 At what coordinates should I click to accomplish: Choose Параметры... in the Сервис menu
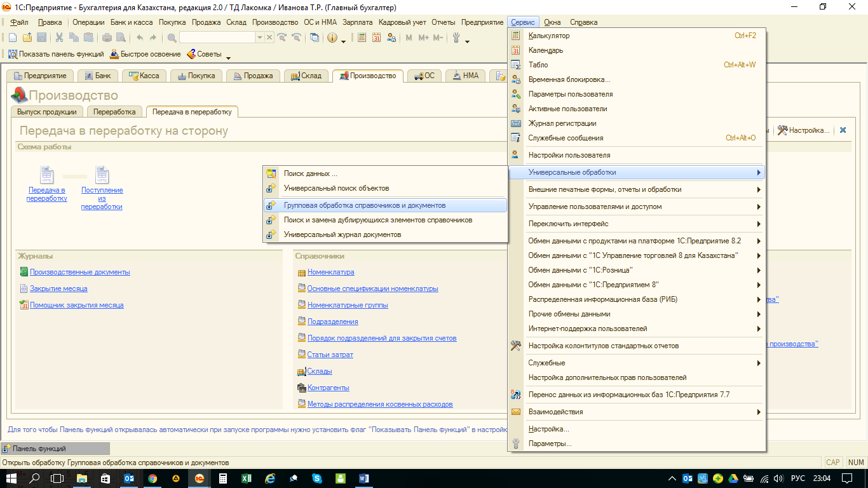[x=636, y=444]
